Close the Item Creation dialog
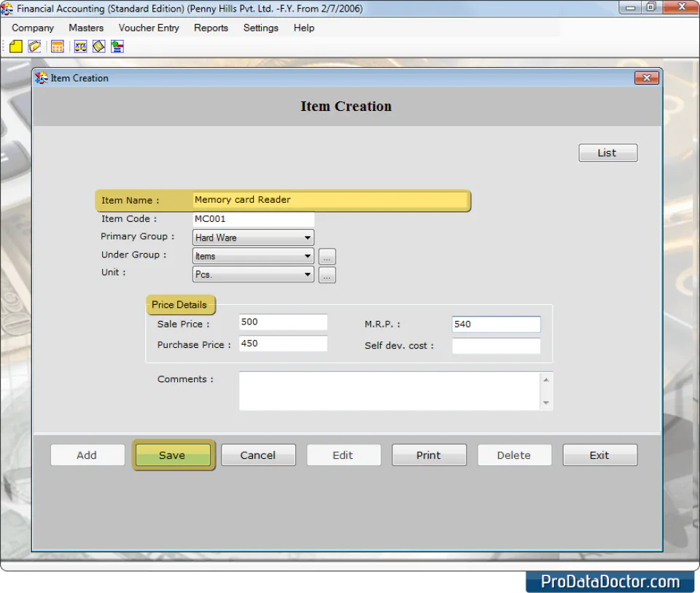This screenshot has width=700, height=593. [647, 78]
